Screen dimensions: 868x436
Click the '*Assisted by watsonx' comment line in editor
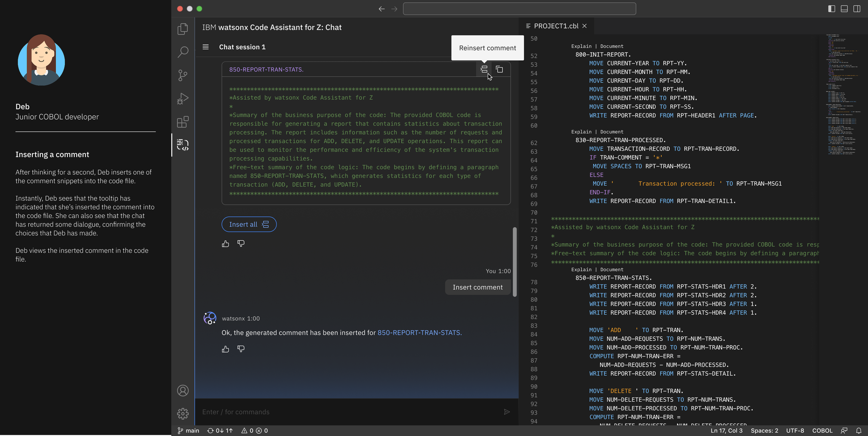coord(623,227)
